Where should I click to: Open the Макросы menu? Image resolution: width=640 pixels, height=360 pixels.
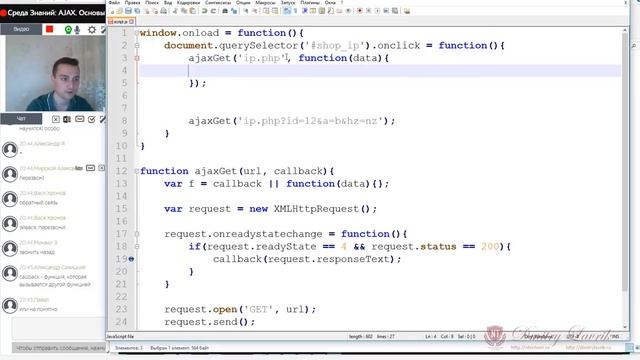[265, 2]
